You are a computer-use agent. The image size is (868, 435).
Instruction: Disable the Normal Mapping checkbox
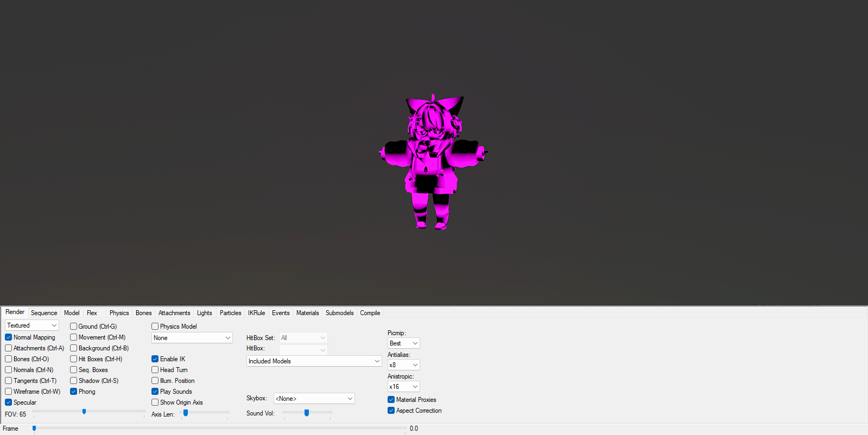point(9,337)
